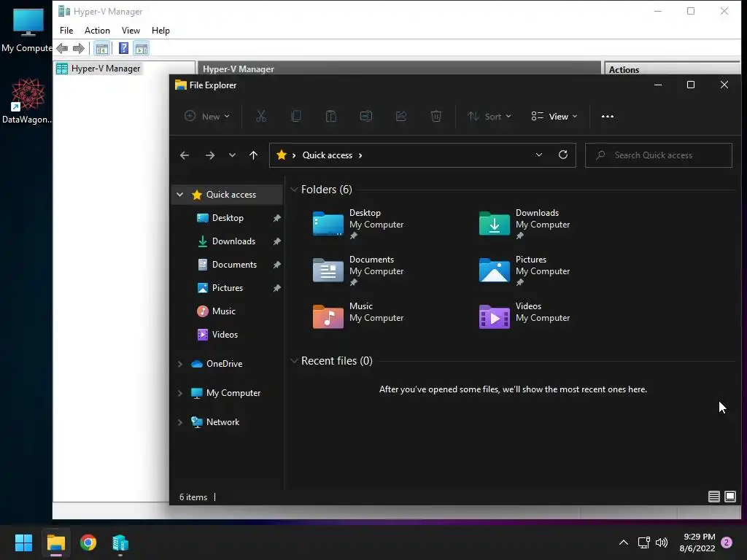The height and width of the screenshot is (560, 747).
Task: Select the Videos folder tile
Action: point(525,317)
